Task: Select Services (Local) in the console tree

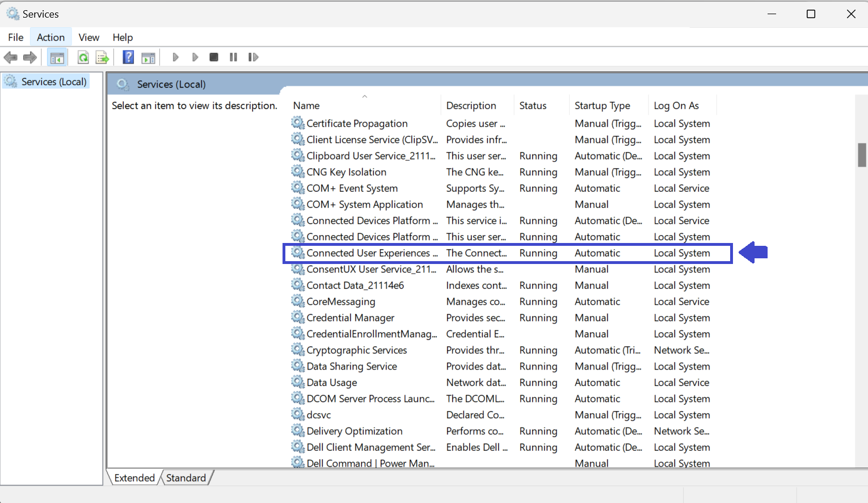Action: pos(54,82)
